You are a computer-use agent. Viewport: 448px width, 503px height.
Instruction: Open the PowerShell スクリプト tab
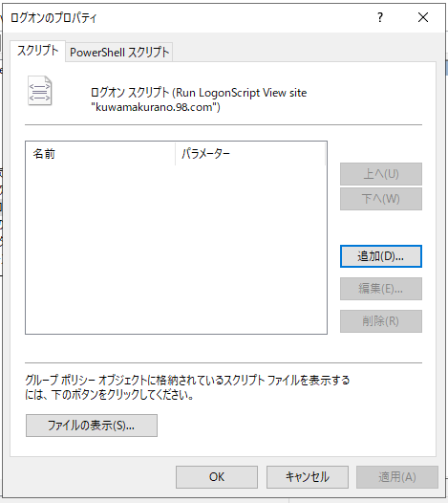click(119, 53)
